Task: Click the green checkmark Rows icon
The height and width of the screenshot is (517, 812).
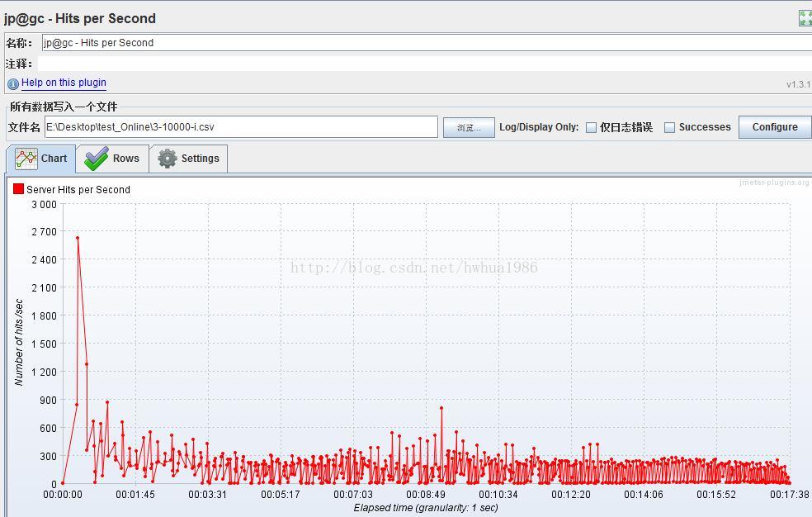Action: click(97, 159)
